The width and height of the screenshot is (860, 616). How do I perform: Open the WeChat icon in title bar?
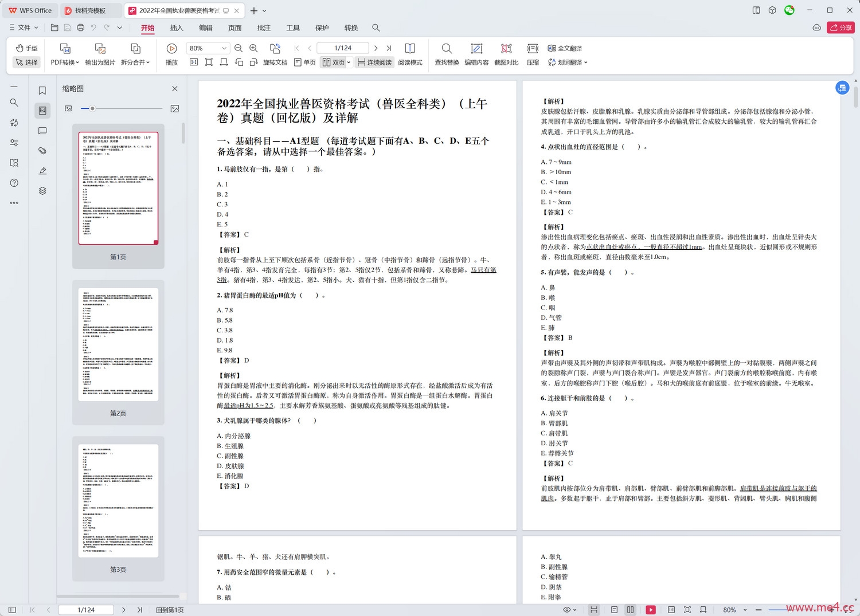coord(789,10)
